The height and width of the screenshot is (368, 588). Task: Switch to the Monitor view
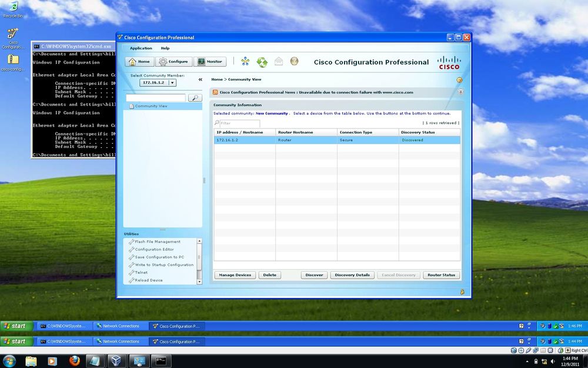pyautogui.click(x=209, y=62)
